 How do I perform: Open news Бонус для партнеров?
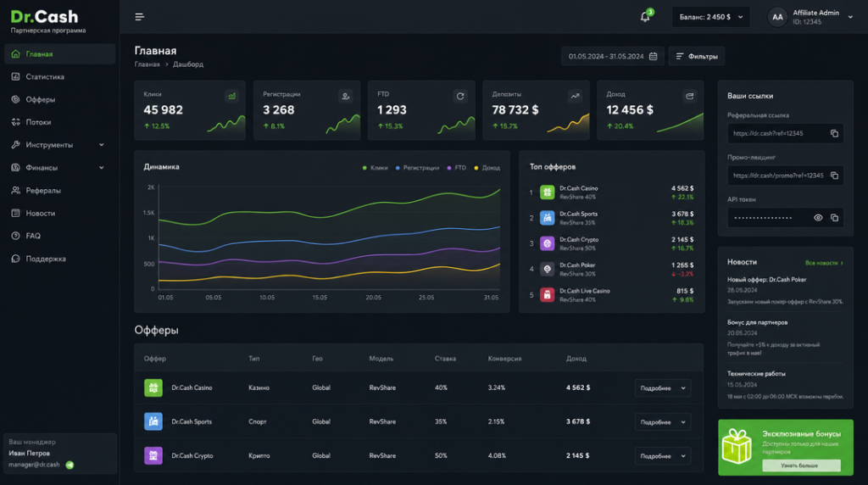pos(757,322)
